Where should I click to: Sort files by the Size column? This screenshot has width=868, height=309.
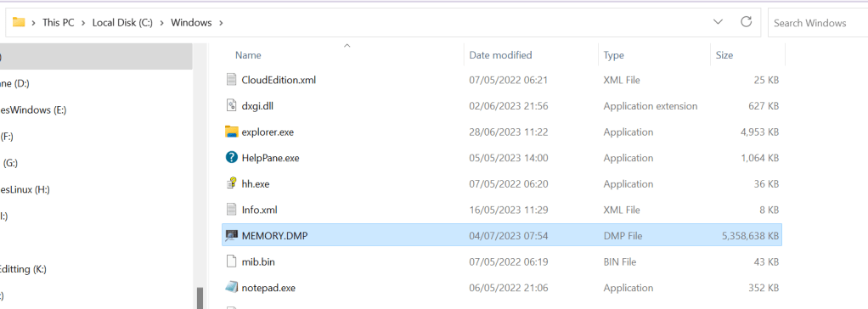[724, 55]
